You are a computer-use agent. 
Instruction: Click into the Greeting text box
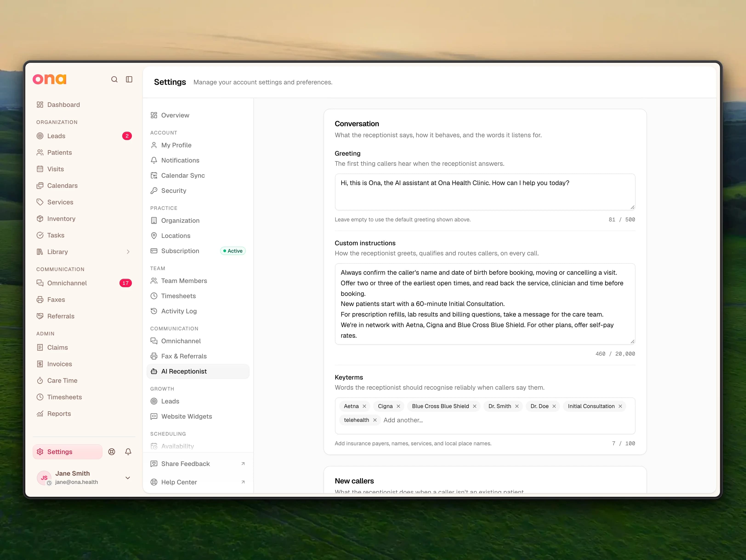(x=485, y=192)
